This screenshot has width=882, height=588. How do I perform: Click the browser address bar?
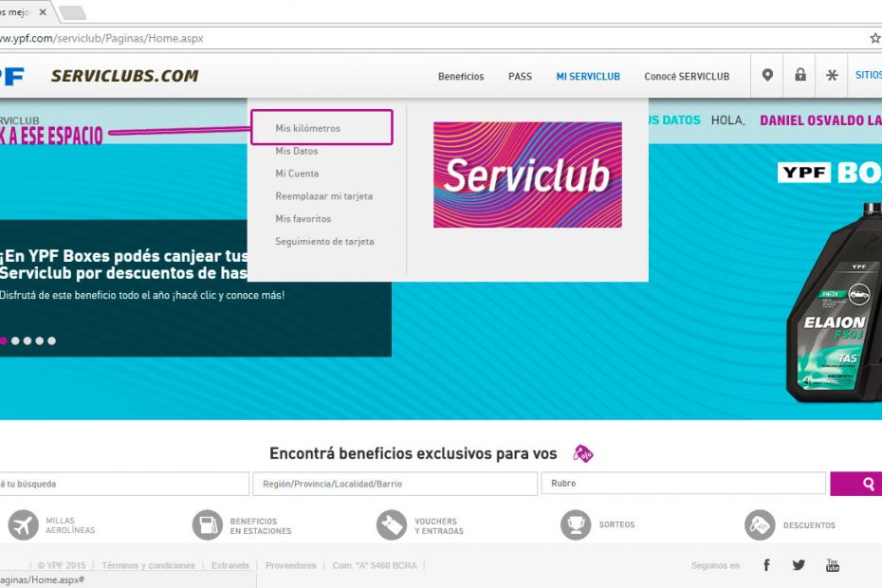click(433, 38)
